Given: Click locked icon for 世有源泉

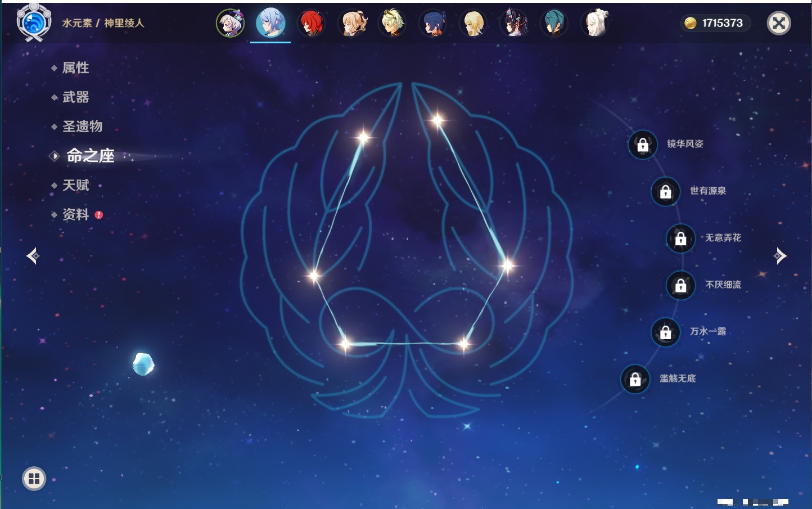Looking at the screenshot, I should coord(665,192).
